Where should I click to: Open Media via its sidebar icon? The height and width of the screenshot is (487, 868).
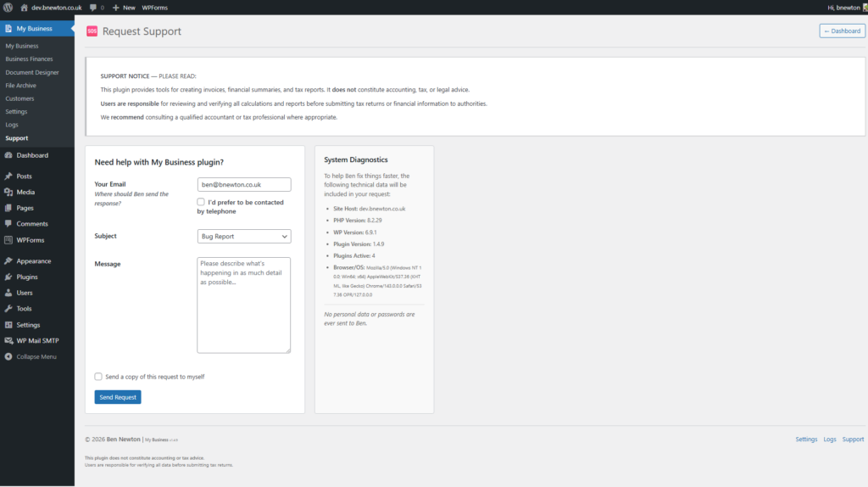[x=8, y=193]
